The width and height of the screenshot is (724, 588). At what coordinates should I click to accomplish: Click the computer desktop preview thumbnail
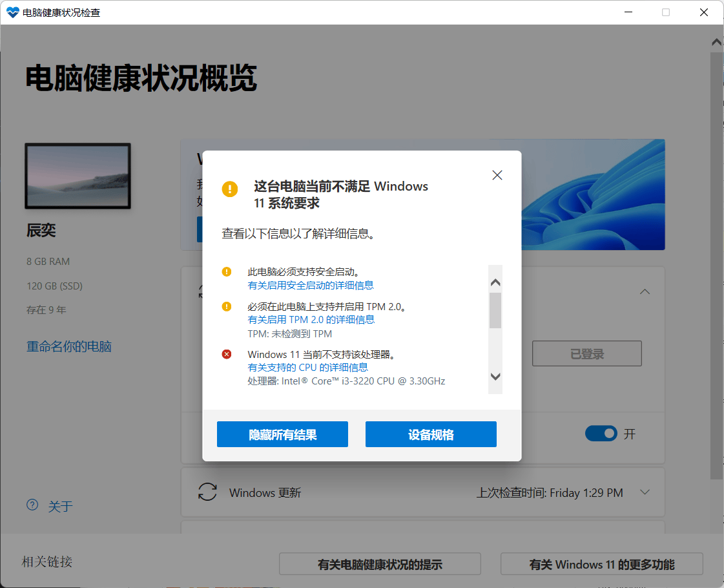tap(78, 176)
